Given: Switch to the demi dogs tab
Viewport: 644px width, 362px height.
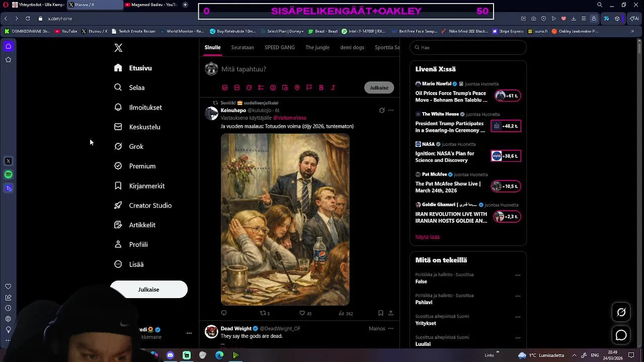Looking at the screenshot, I should pos(352,47).
